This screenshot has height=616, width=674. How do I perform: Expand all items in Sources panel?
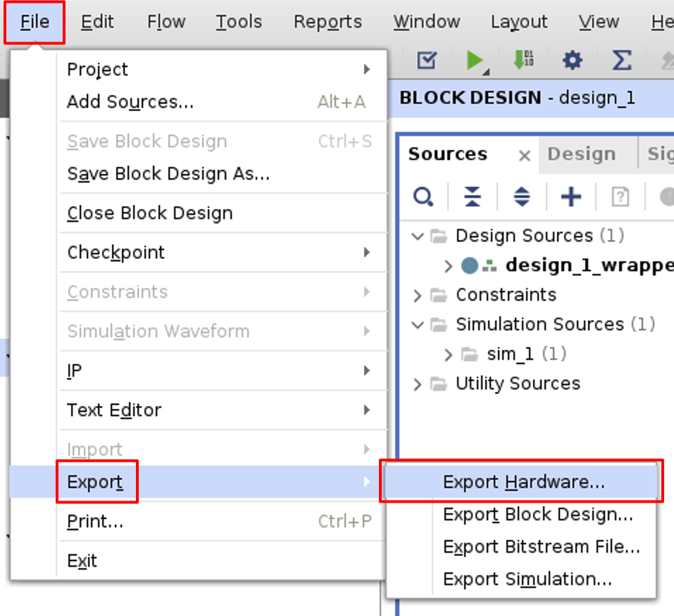pos(520,196)
